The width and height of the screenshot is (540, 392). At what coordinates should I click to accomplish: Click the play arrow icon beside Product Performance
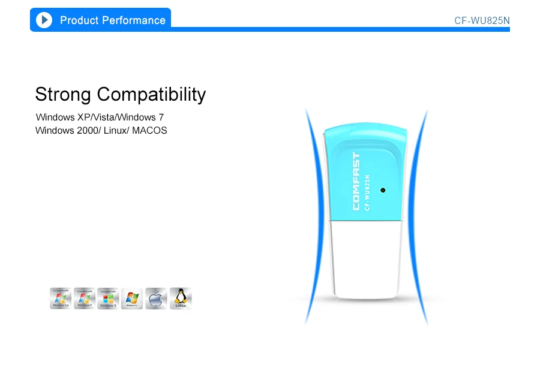coord(44,20)
